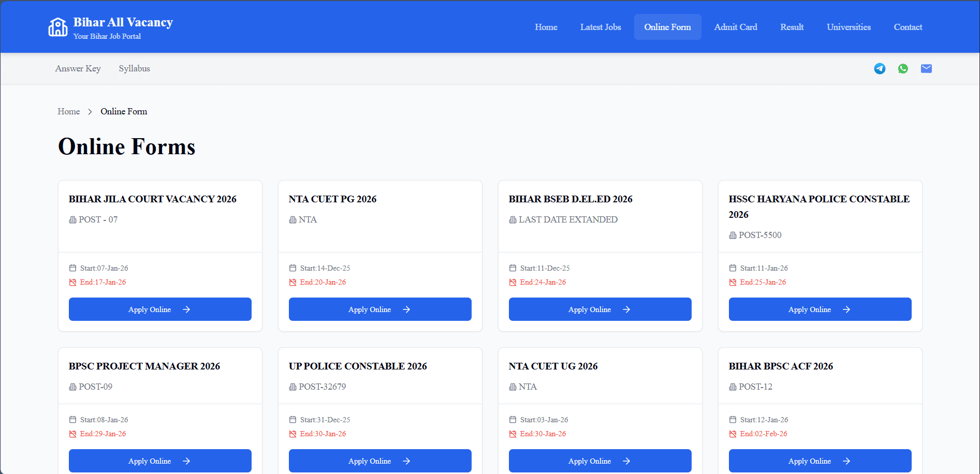Apply Online for UP Police Constable 2026
980x474 pixels.
click(x=379, y=461)
